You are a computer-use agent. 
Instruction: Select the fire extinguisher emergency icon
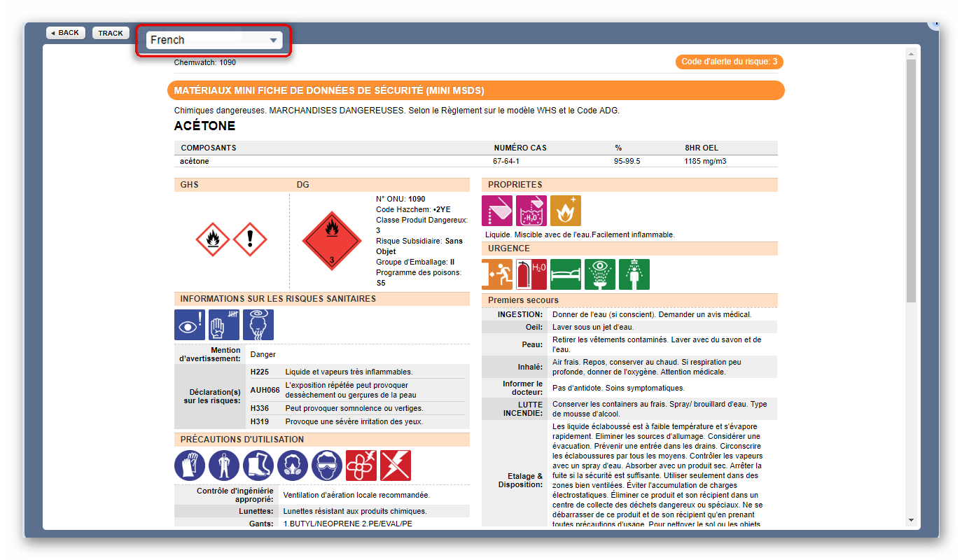pyautogui.click(x=531, y=274)
